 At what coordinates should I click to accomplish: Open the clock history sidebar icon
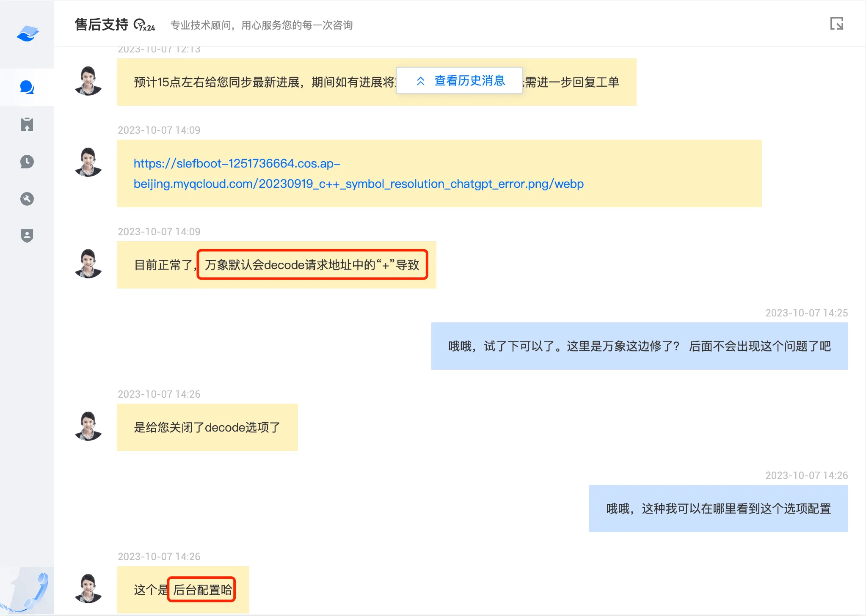[x=27, y=162]
